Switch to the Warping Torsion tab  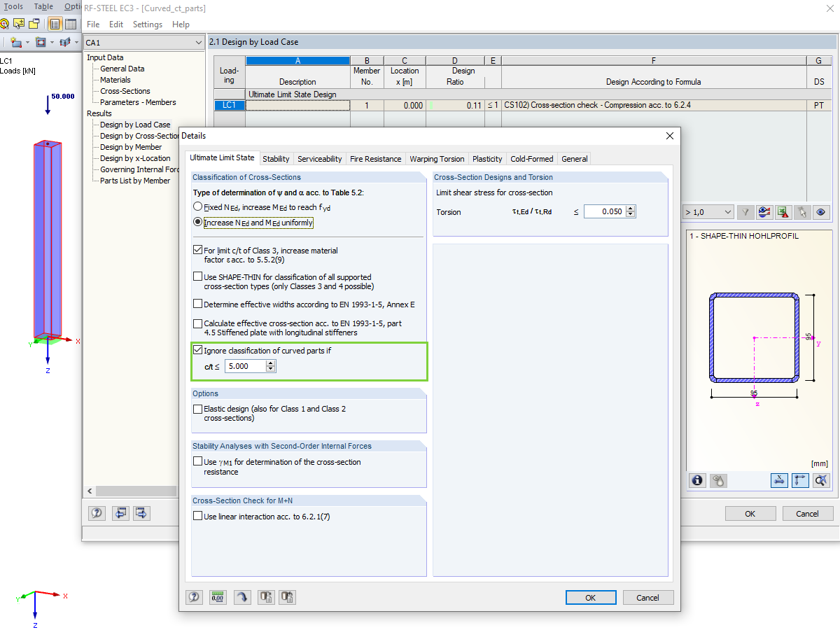coord(437,159)
